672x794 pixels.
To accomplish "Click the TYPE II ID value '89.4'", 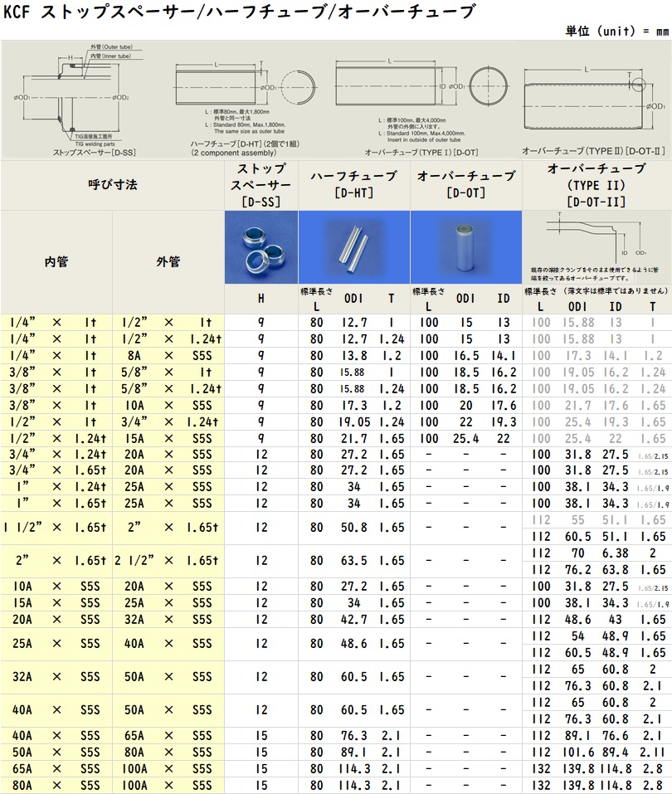I will pyautogui.click(x=616, y=753).
